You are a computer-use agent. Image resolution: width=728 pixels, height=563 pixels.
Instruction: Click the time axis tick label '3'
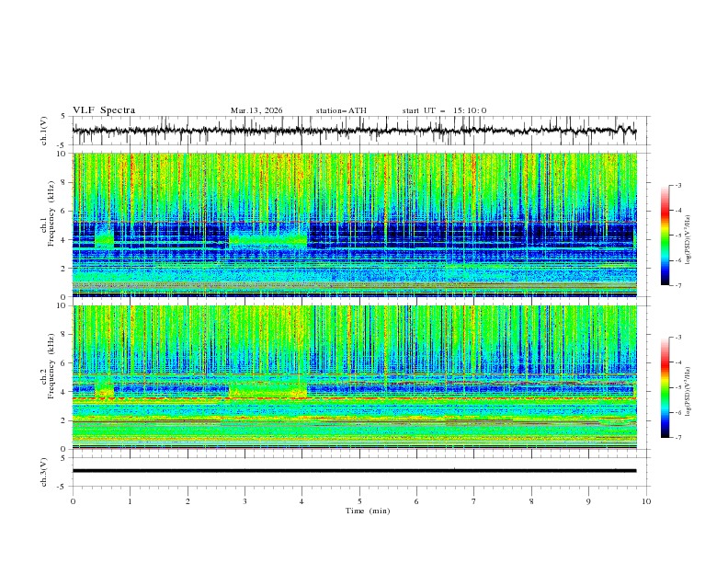coord(245,501)
